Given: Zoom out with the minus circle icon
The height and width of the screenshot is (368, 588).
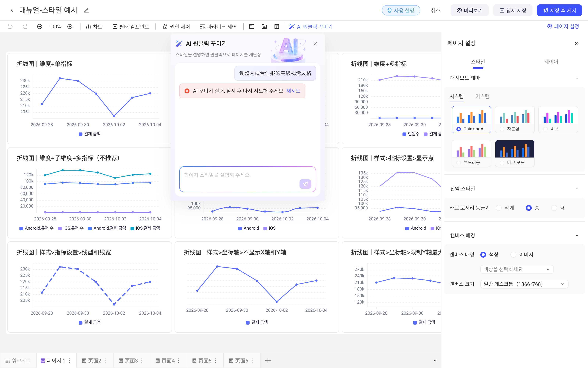Looking at the screenshot, I should point(40,26).
